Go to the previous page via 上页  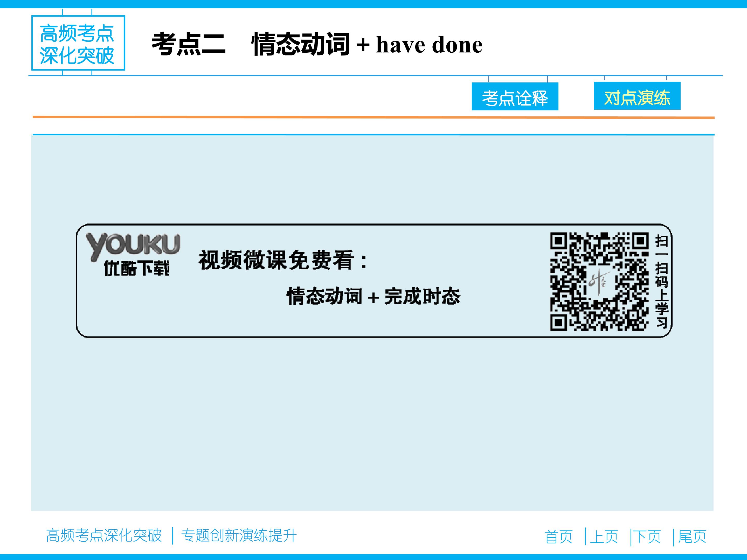pyautogui.click(x=604, y=536)
